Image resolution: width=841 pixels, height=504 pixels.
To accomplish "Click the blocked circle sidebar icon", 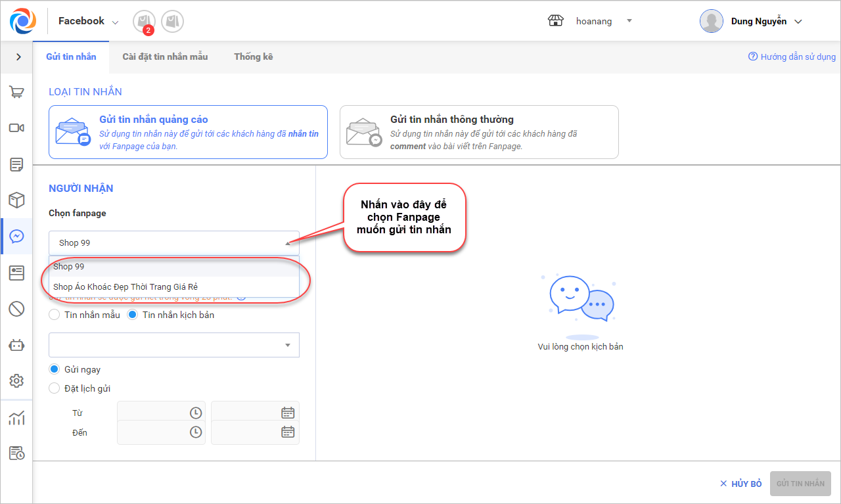I will (x=16, y=308).
